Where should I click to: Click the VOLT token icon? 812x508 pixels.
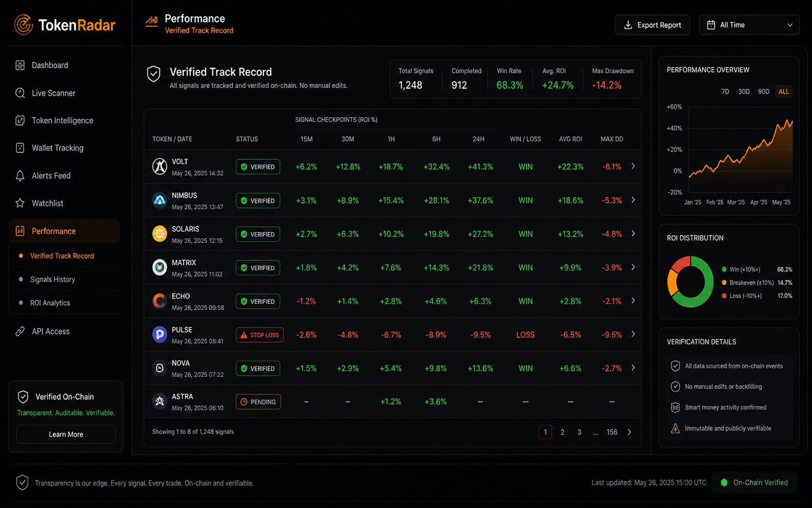click(160, 166)
